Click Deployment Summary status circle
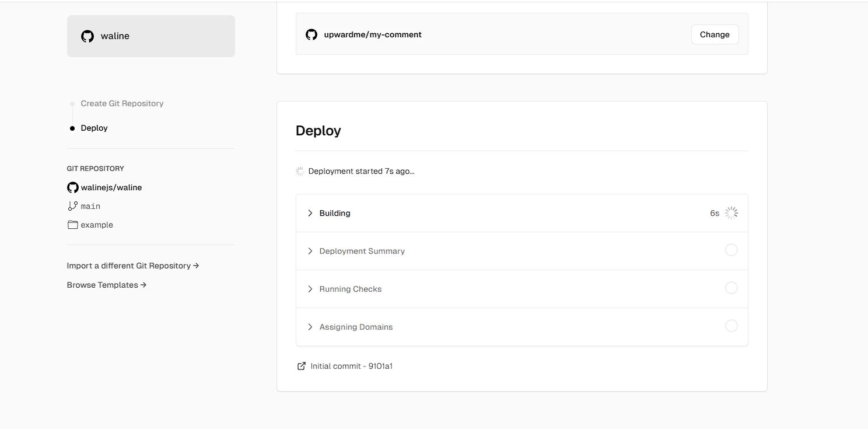This screenshot has height=429, width=868. 731,250
